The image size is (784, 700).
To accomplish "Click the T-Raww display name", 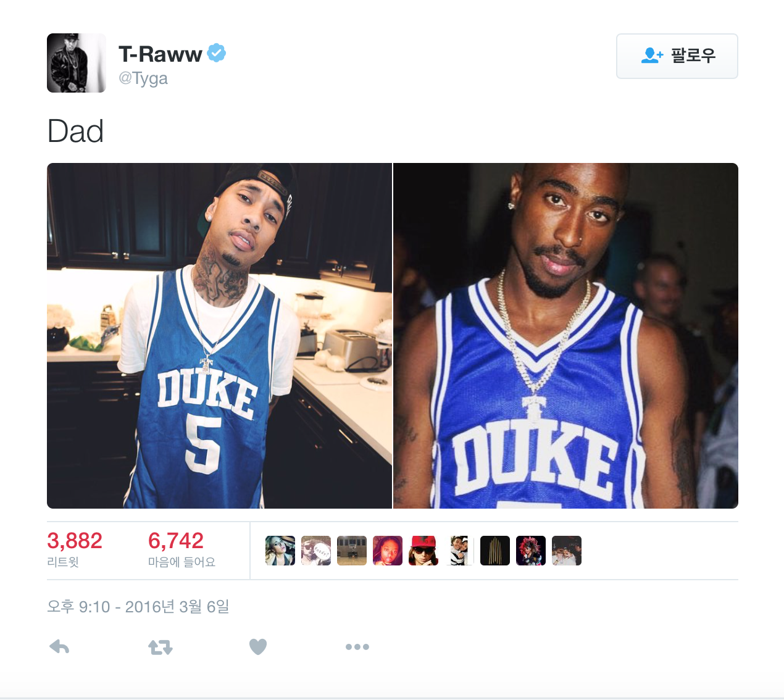I will [x=161, y=54].
